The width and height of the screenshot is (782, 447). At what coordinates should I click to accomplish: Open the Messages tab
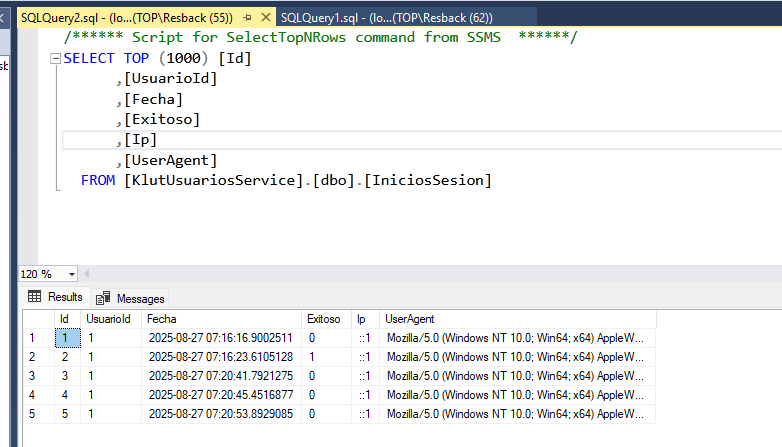(x=130, y=298)
